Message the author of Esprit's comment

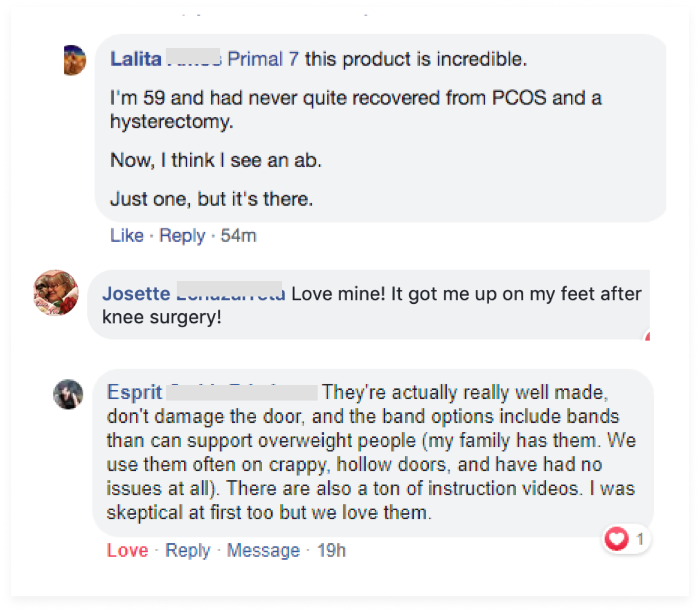[x=263, y=550]
